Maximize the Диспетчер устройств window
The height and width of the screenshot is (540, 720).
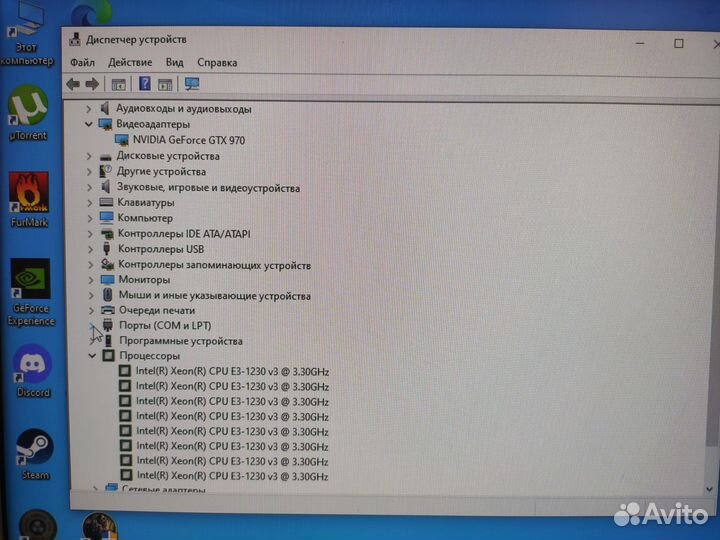coord(679,44)
